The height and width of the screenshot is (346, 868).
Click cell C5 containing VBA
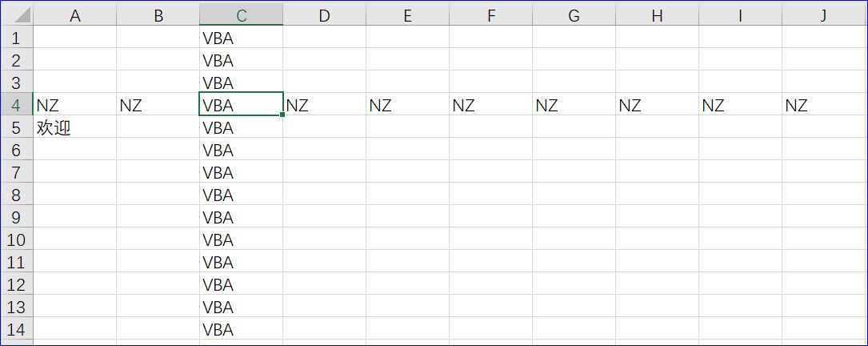[242, 127]
